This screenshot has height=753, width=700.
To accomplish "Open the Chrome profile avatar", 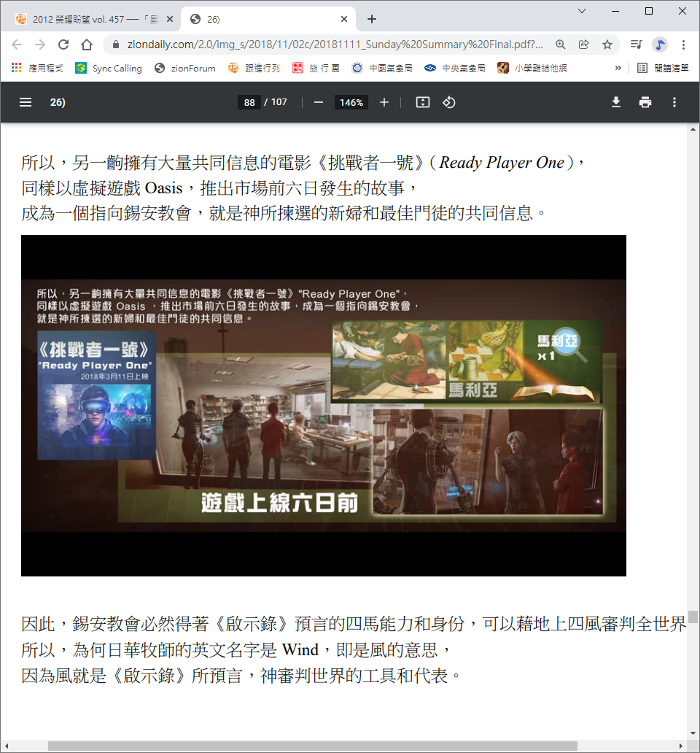I will pos(660,45).
